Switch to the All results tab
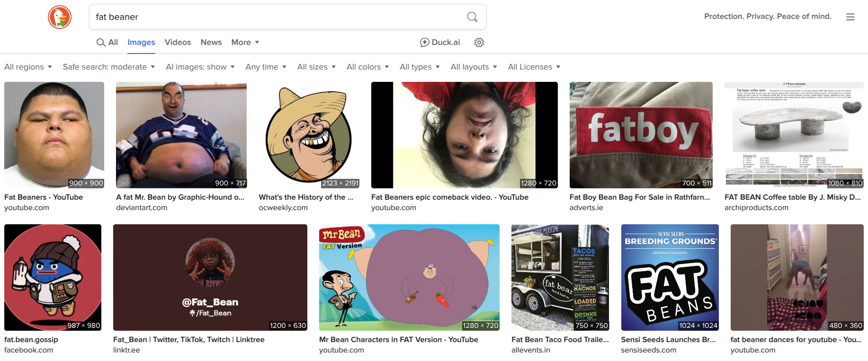Screen dimensions: 868x361 tap(107, 43)
